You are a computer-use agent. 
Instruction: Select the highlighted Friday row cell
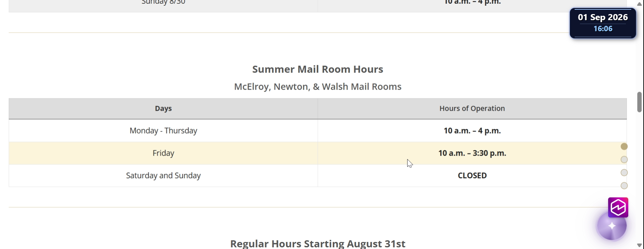[163, 153]
